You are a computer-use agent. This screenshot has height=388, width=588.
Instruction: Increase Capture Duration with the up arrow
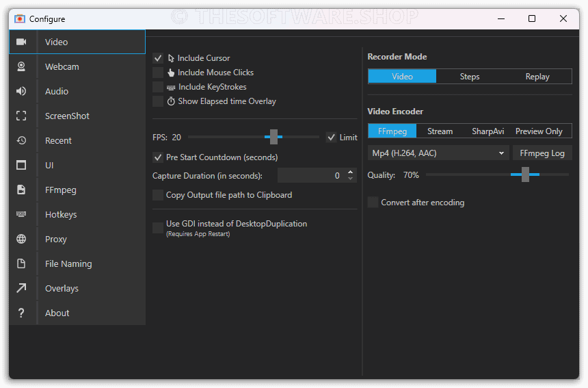click(351, 172)
